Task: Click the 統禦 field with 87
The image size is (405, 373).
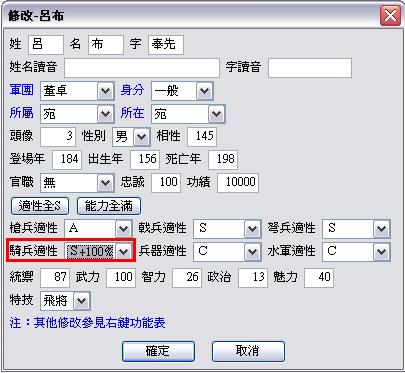Action: 55,278
